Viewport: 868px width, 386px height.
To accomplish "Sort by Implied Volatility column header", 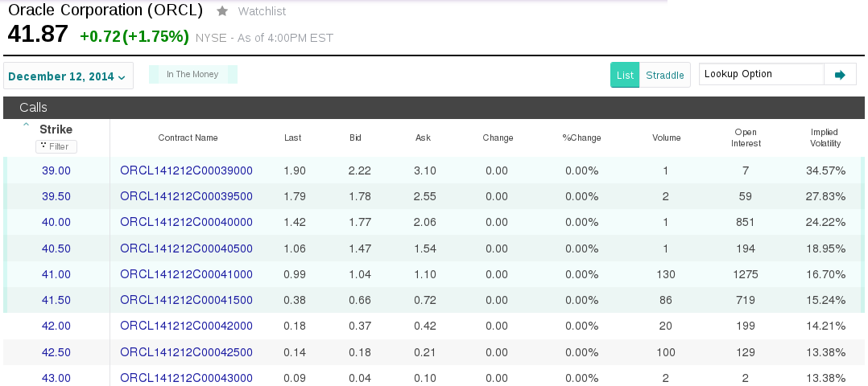I will point(825,138).
